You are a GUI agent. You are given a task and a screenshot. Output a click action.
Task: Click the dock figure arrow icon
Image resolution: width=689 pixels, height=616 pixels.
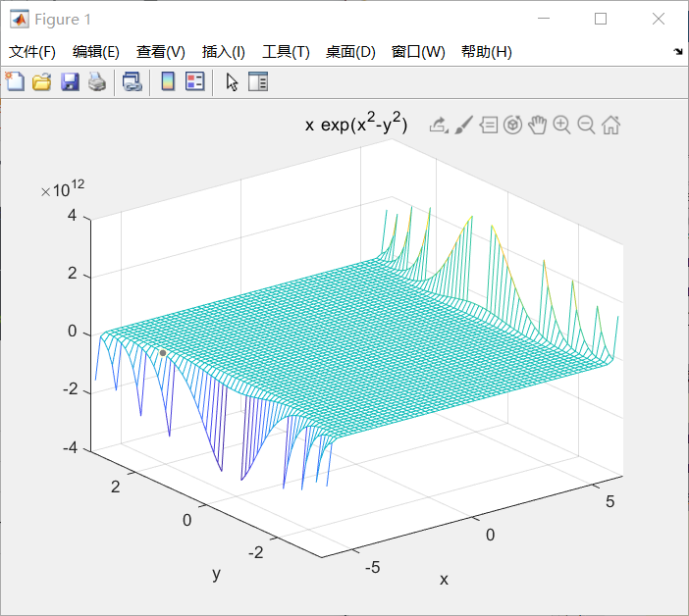pos(678,51)
